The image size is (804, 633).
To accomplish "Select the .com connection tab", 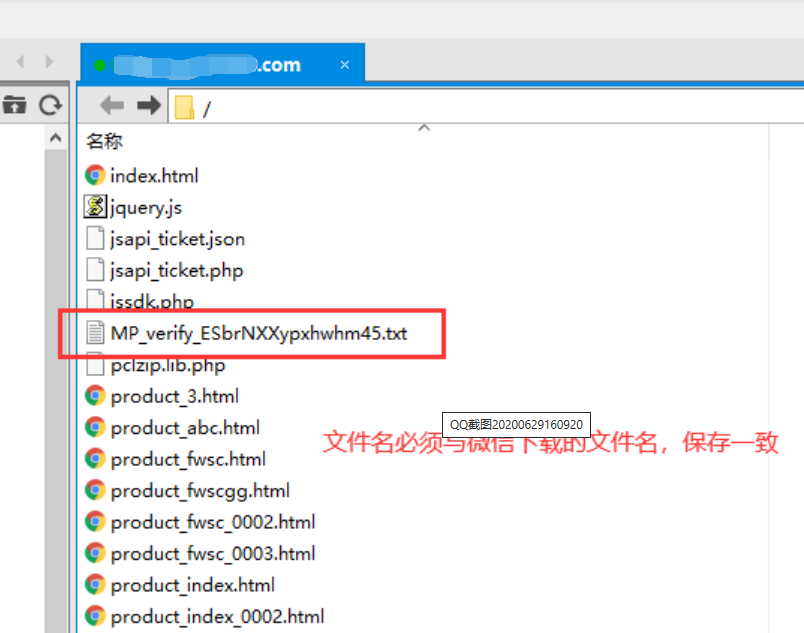I will tap(223, 64).
